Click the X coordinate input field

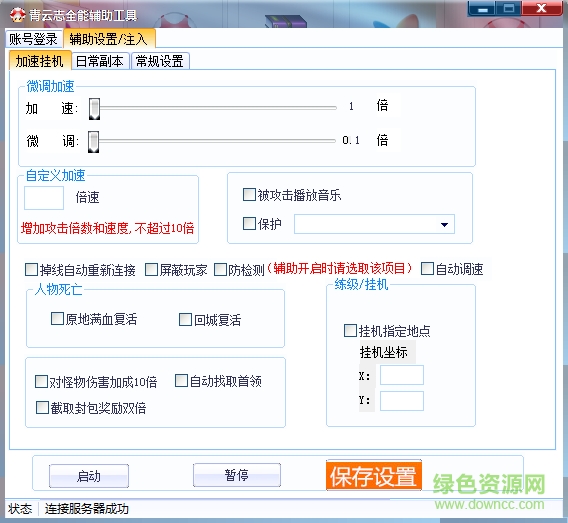pyautogui.click(x=402, y=375)
